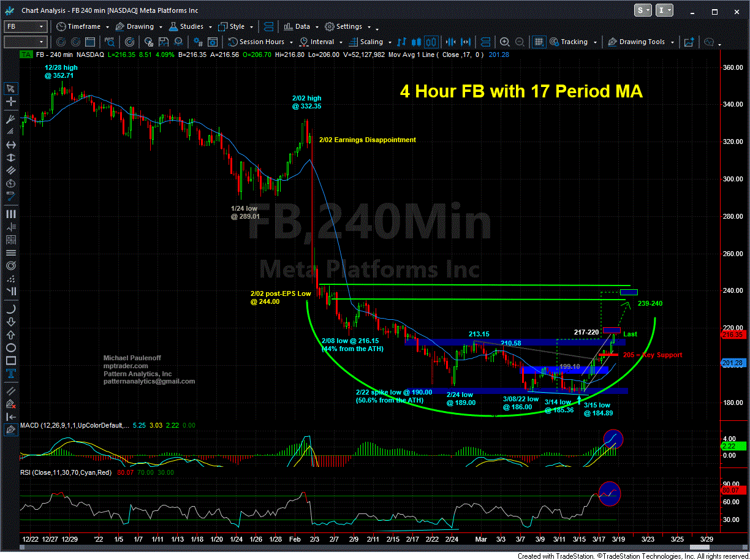Expand the S linking dropdown in title bar
The height and width of the screenshot is (560, 750).
(x=644, y=10)
